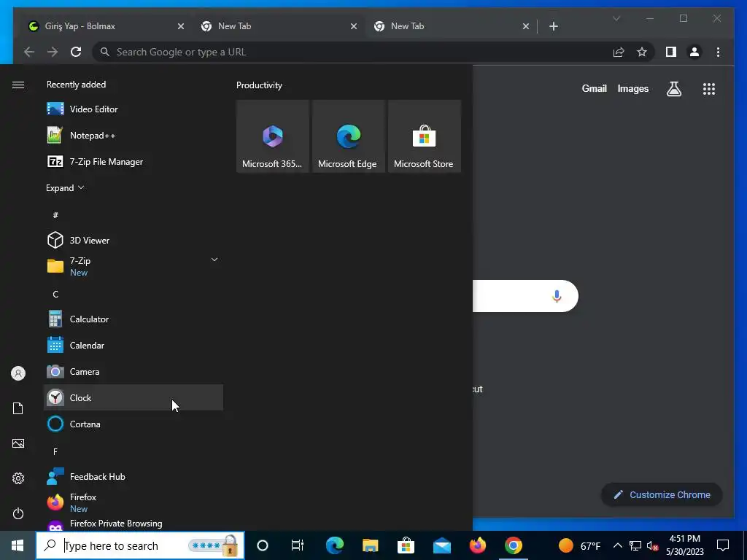The height and width of the screenshot is (560, 747).
Task: Open Task View on taskbar
Action: tap(298, 545)
